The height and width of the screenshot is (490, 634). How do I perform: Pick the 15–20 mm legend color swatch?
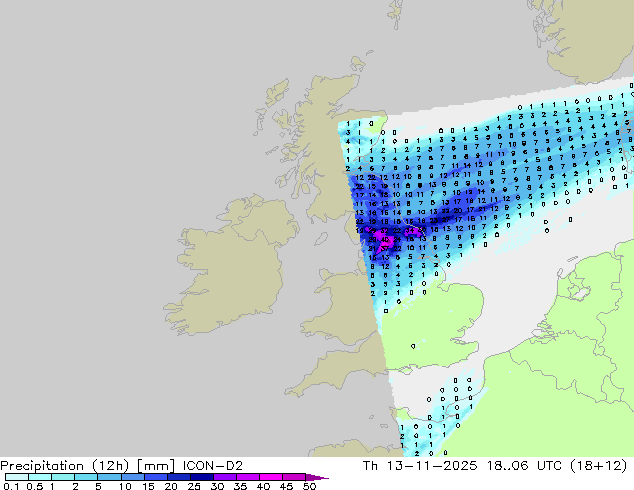pyautogui.click(x=155, y=477)
